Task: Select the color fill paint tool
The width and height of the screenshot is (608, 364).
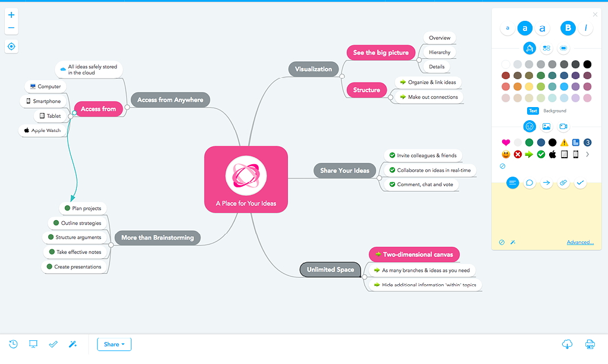Action: coord(529,48)
